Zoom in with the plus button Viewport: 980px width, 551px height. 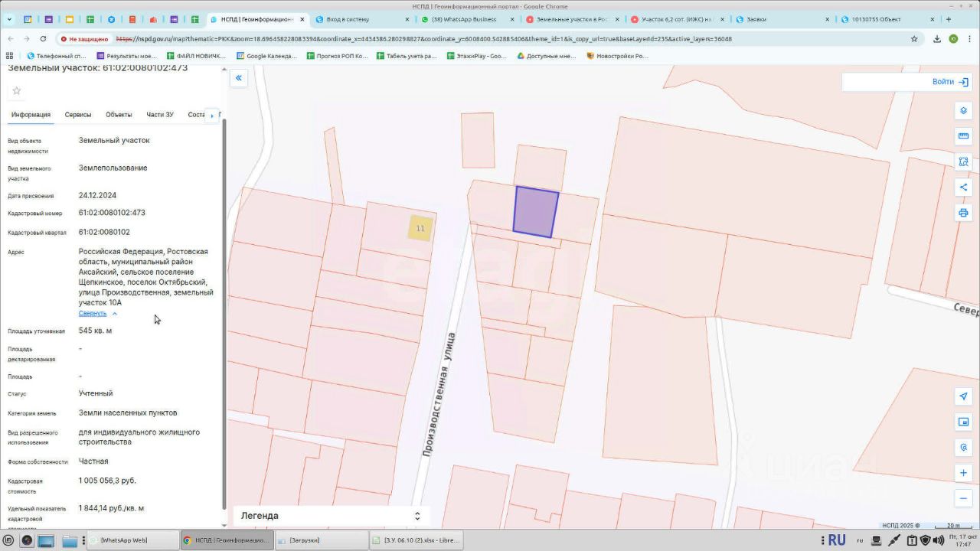click(963, 473)
